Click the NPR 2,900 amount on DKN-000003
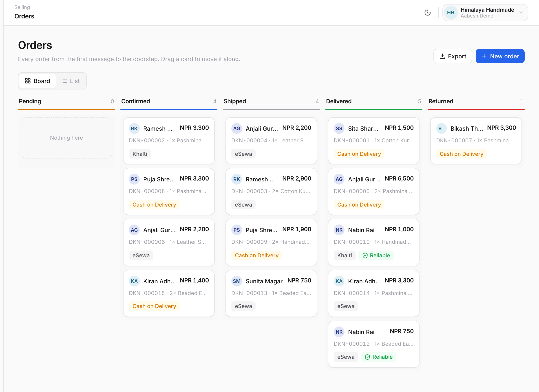 point(297,179)
